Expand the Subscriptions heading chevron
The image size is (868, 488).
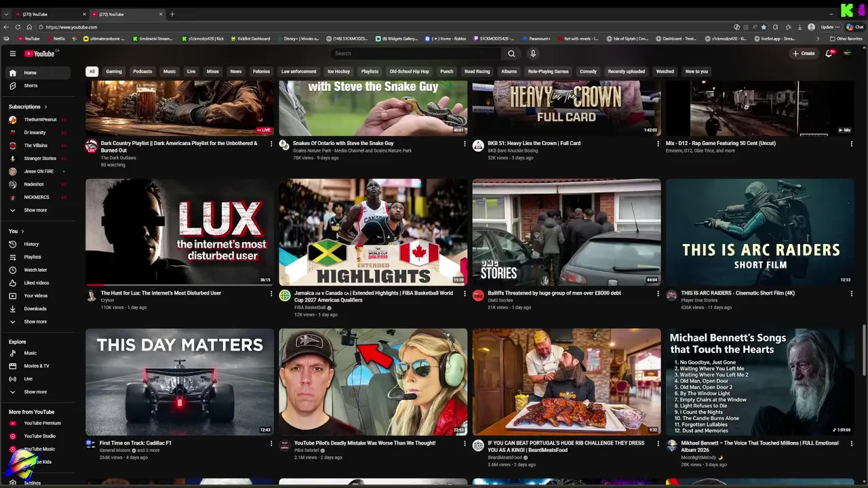(x=45, y=107)
